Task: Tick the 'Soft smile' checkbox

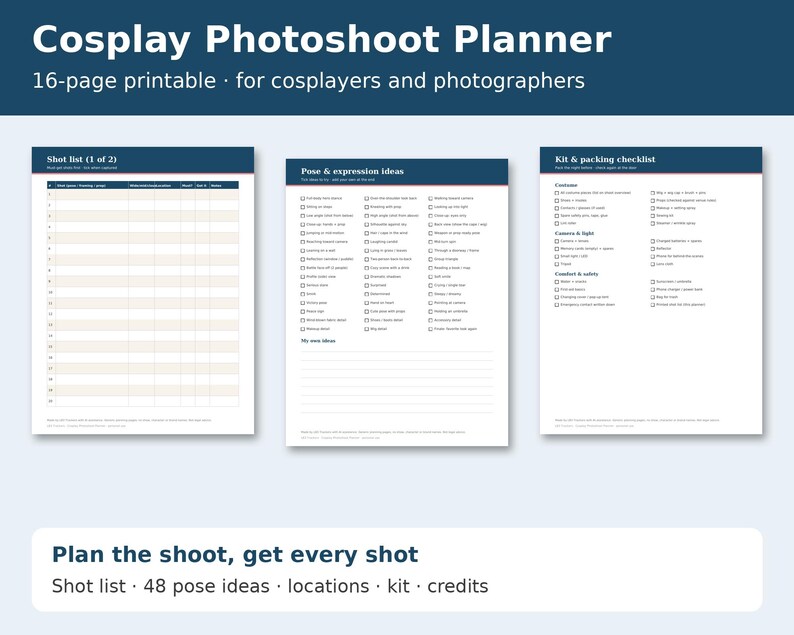Action: pyautogui.click(x=430, y=277)
